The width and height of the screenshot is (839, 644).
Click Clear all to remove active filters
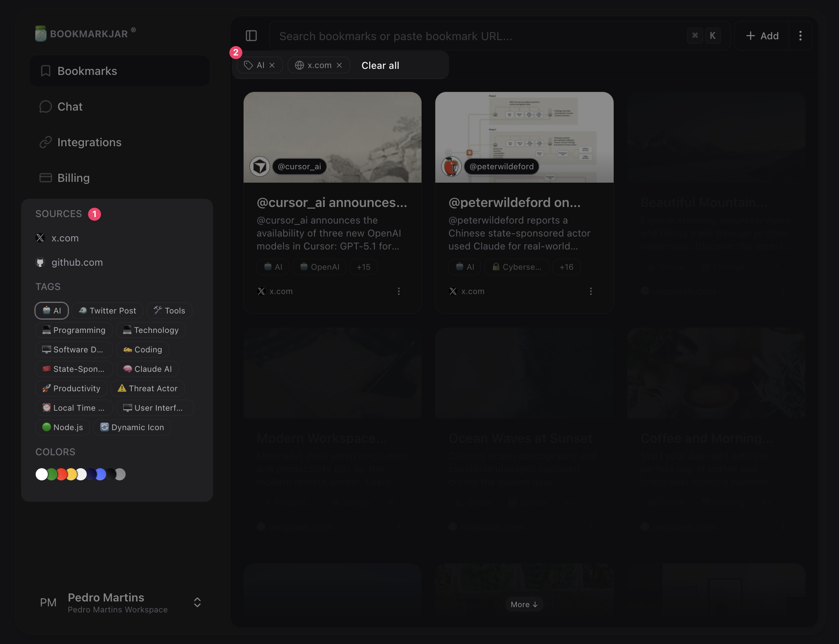380,65
